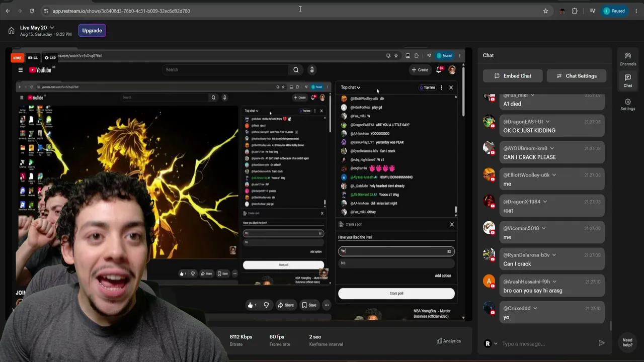Image resolution: width=644 pixels, height=362 pixels.
Task: Click the YouTube voice search microphone
Action: point(312,70)
